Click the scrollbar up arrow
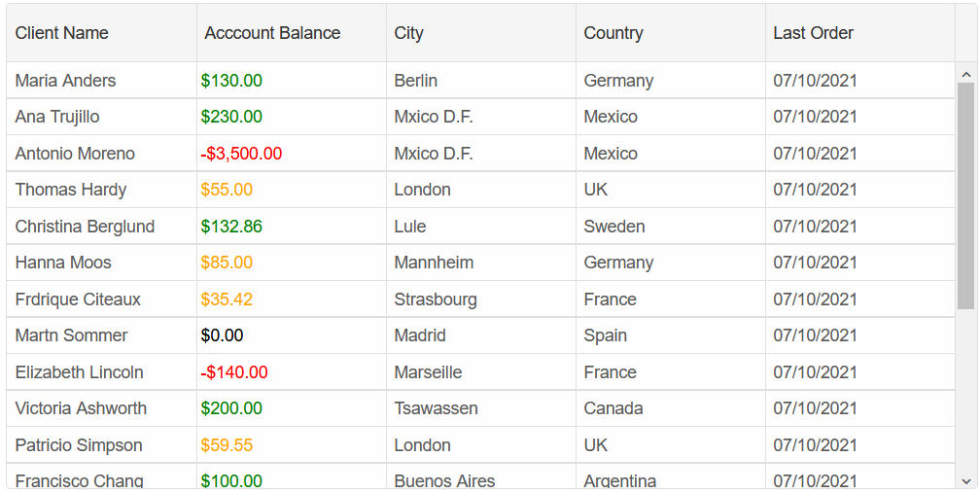 pyautogui.click(x=965, y=75)
